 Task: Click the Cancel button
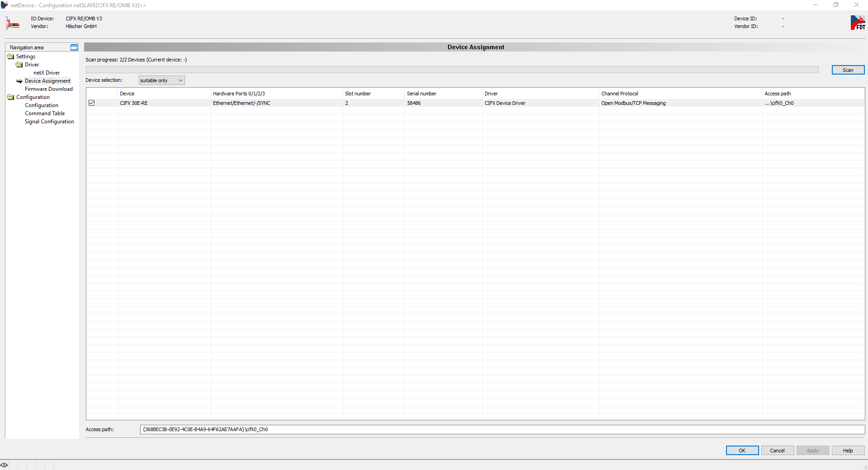(777, 451)
